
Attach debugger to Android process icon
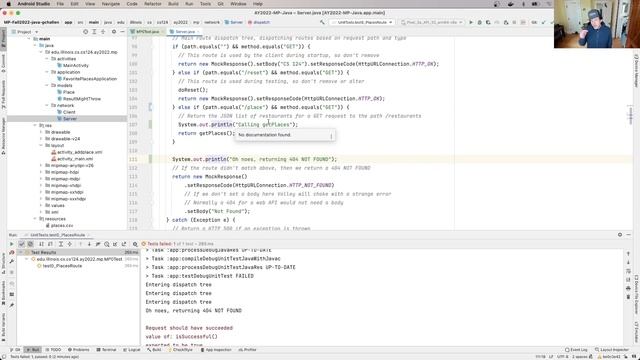coord(506,22)
